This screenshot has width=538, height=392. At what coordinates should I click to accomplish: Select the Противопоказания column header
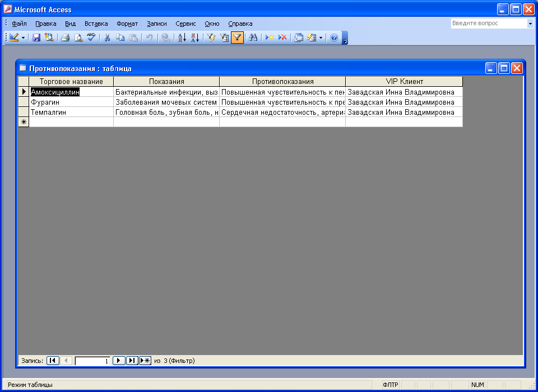tap(282, 82)
